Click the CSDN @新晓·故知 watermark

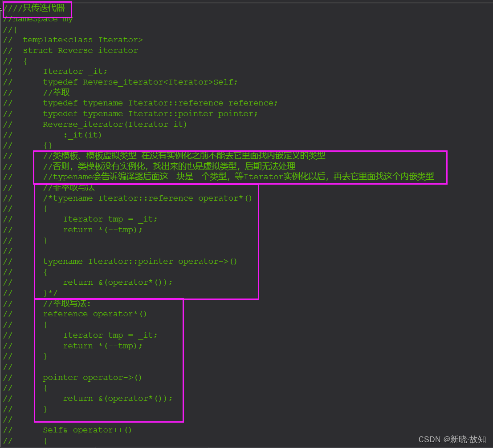pyautogui.click(x=452, y=440)
